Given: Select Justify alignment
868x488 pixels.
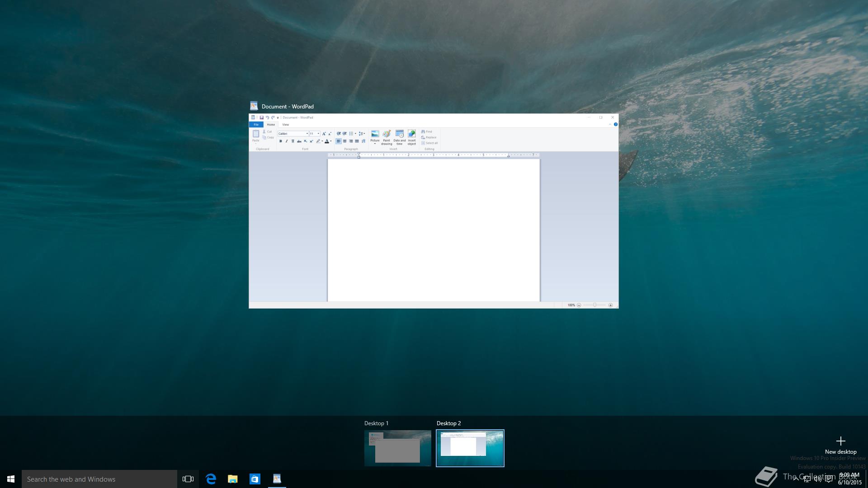Looking at the screenshot, I should 357,141.
